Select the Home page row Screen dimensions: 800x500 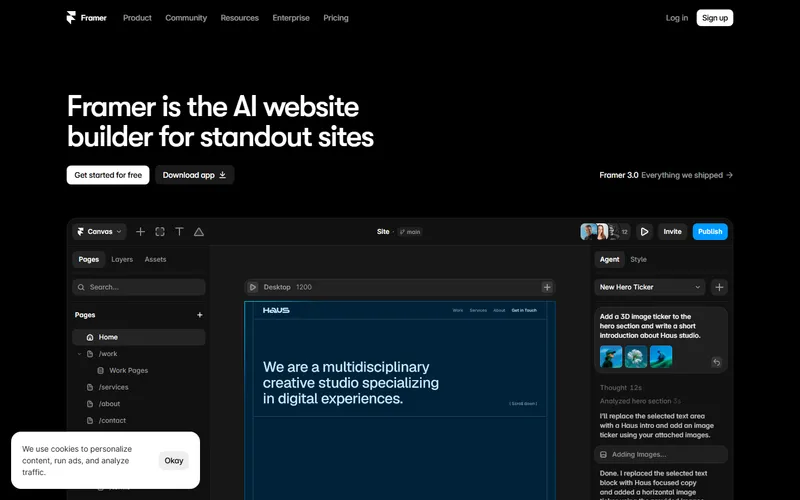[139, 337]
